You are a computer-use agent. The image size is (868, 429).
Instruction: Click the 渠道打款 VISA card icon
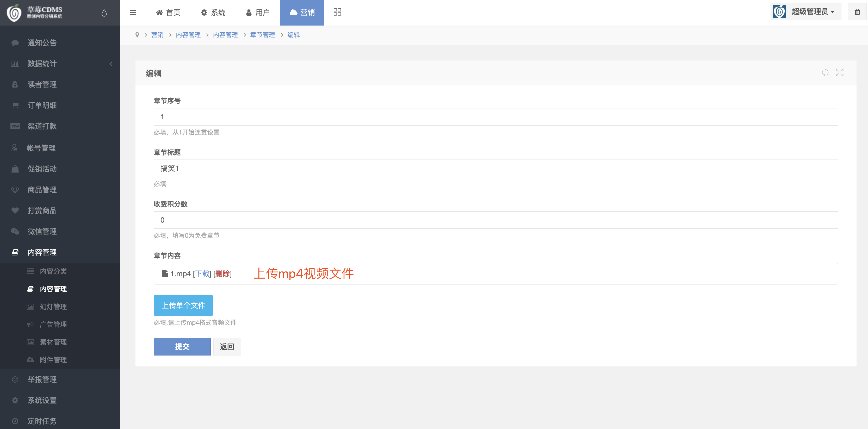pos(15,126)
